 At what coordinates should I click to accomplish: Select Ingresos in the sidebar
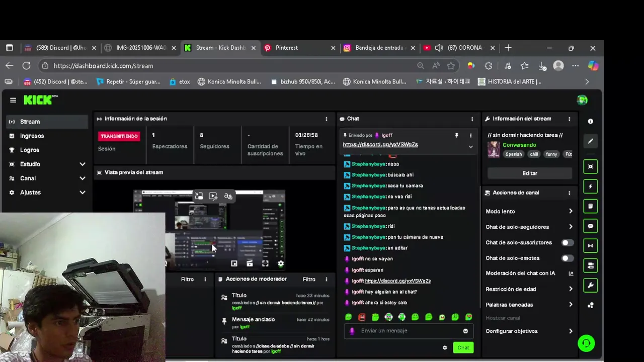48,136
